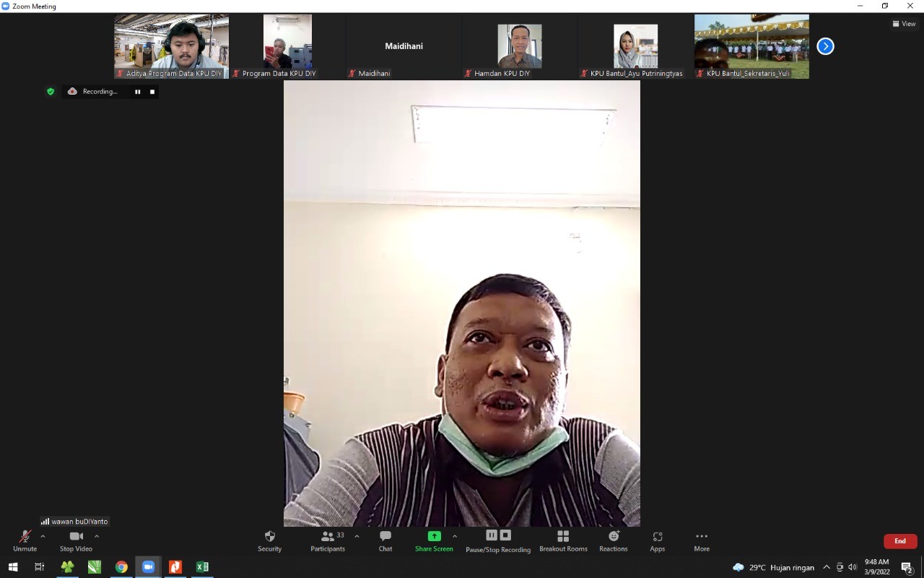
Task: Expand video options arrow beside Stop Video
Action: click(x=97, y=536)
